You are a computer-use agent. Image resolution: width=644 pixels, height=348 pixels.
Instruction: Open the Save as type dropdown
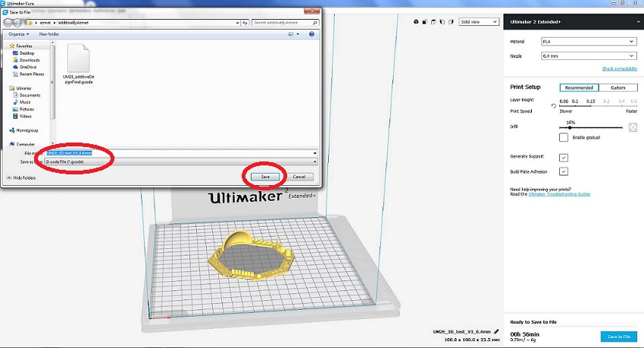(181, 162)
